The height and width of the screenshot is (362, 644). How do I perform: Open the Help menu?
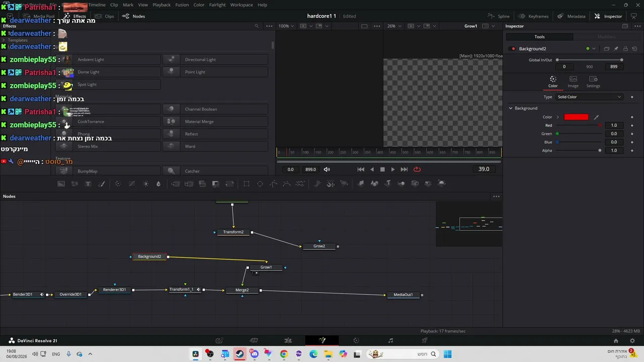(x=262, y=5)
